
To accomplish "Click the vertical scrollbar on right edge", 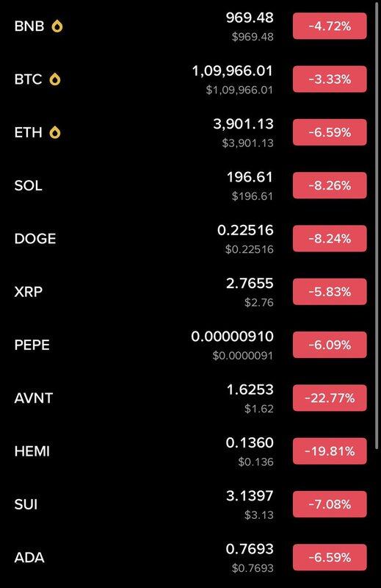I will [x=377, y=225].
